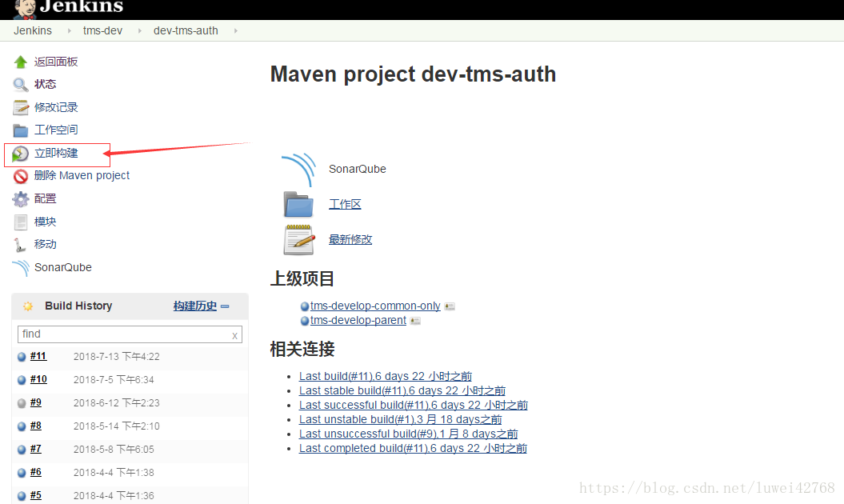Click the blue ball beside tms-develop-common-only
The width and height of the screenshot is (844, 504).
pos(305,306)
